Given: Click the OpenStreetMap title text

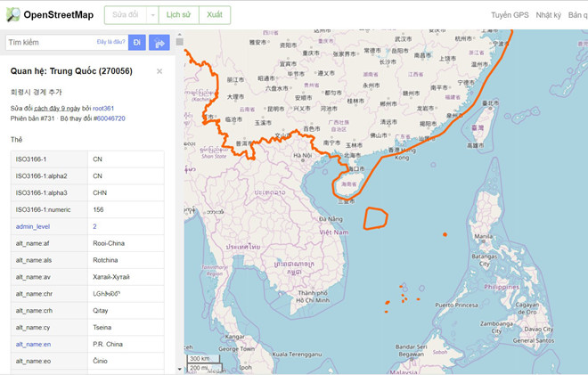Looking at the screenshot, I should coord(59,15).
